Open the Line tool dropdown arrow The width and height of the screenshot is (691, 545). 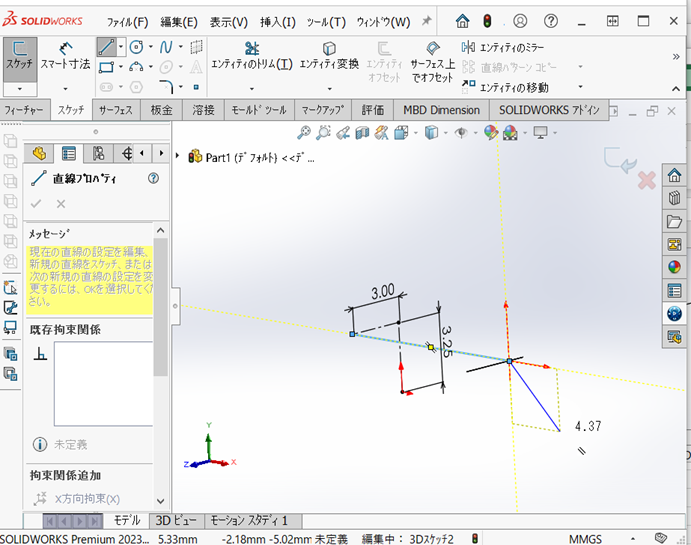[x=121, y=47]
